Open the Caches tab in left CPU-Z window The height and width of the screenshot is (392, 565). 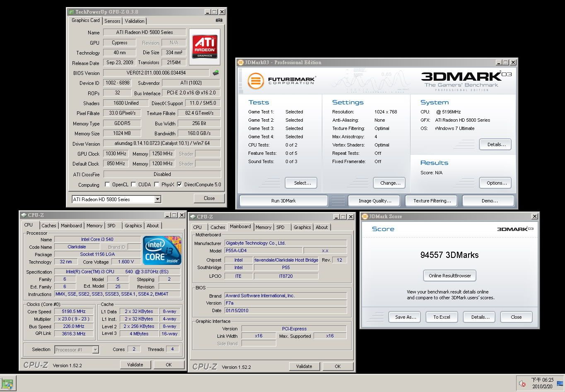[48, 226]
